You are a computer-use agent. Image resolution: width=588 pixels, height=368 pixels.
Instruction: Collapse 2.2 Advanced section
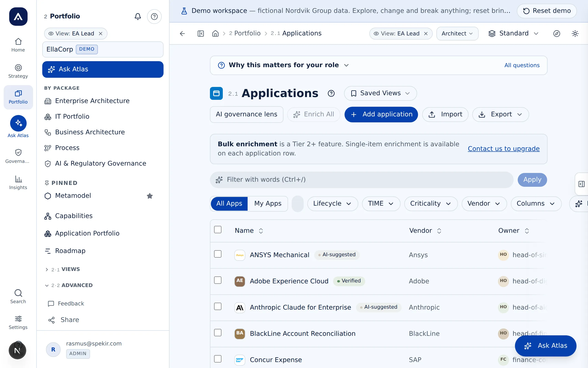(x=69, y=285)
